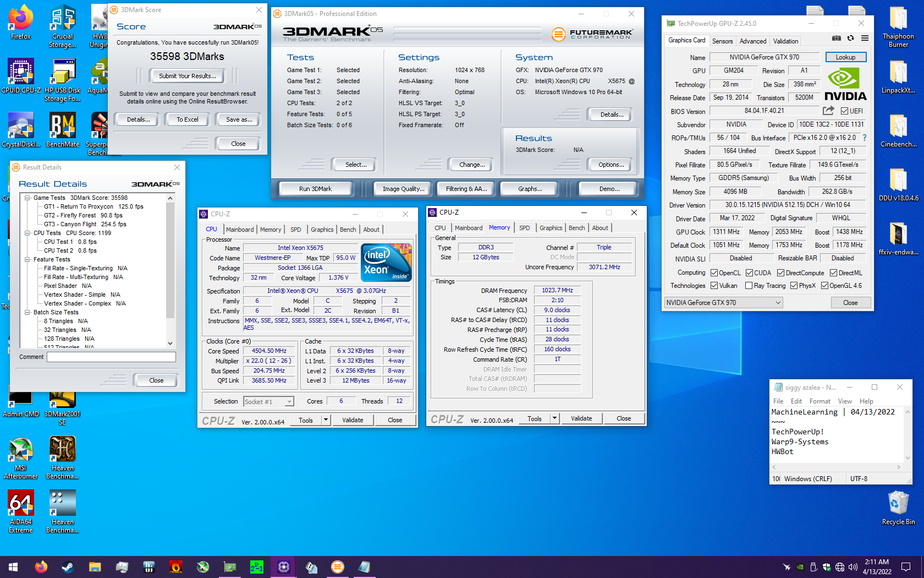The width and height of the screenshot is (924, 578).
Task: Click the 3DMark05 orange taskbar icon
Action: (338, 566)
